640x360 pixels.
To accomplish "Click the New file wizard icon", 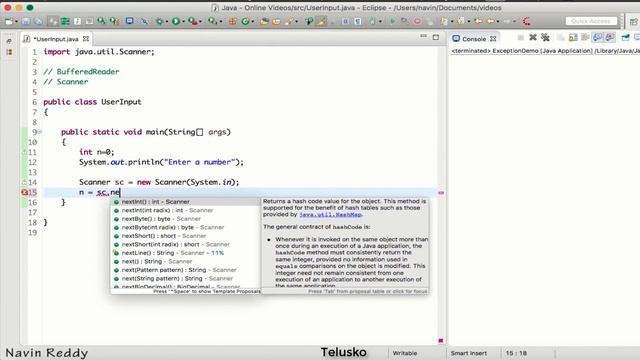I will click(x=9, y=21).
